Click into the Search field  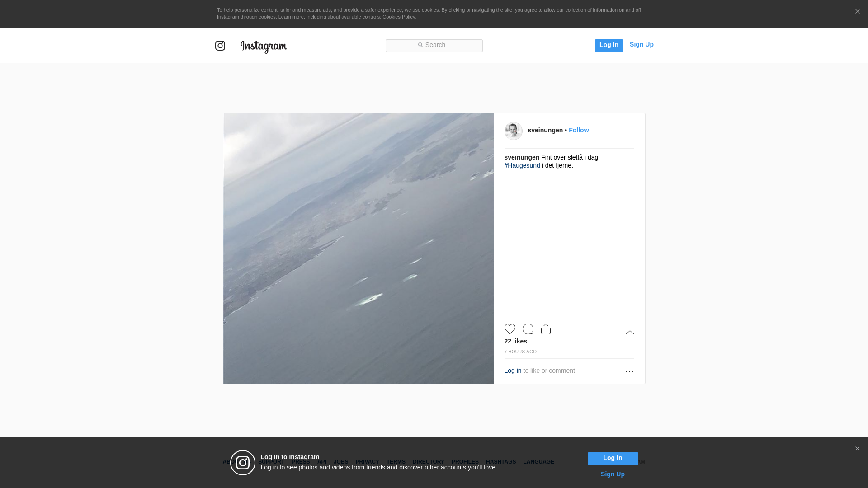[x=434, y=45]
